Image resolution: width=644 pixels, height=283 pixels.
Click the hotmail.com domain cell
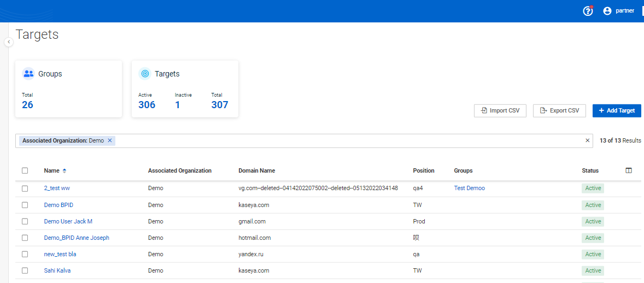click(x=255, y=238)
